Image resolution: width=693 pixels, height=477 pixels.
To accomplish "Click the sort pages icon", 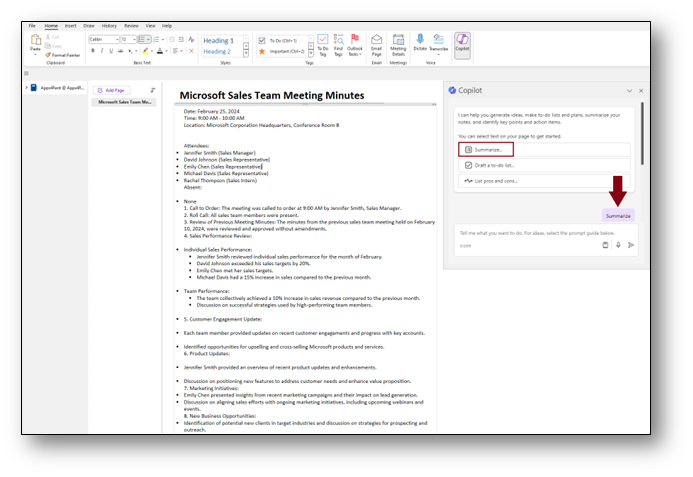I will tap(152, 90).
